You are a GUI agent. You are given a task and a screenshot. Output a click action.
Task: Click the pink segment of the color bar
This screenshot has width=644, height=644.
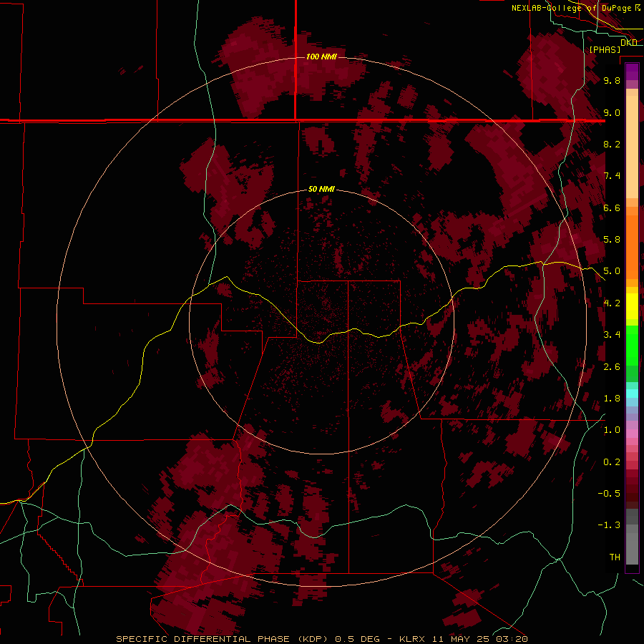click(632, 434)
